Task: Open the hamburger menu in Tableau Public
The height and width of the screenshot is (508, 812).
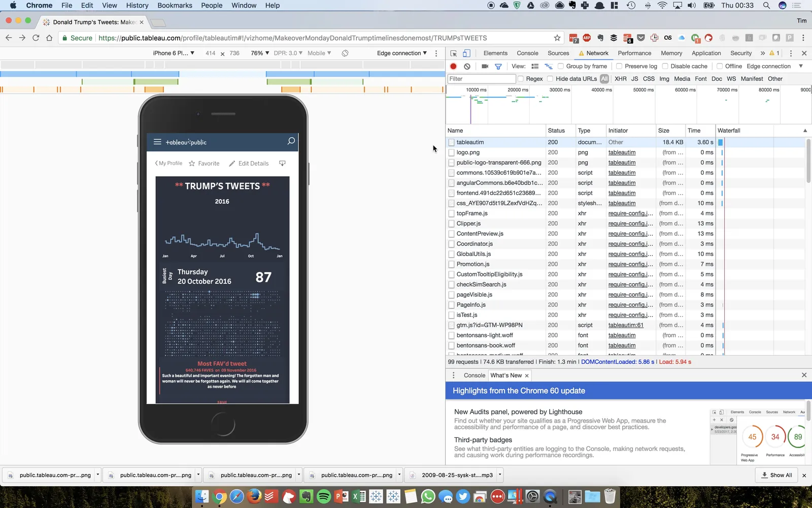Action: [x=157, y=142]
